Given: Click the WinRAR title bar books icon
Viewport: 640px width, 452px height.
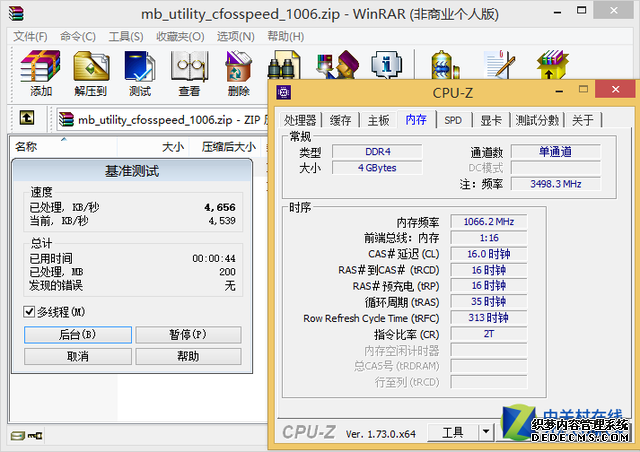Looking at the screenshot, I should coord(16,13).
